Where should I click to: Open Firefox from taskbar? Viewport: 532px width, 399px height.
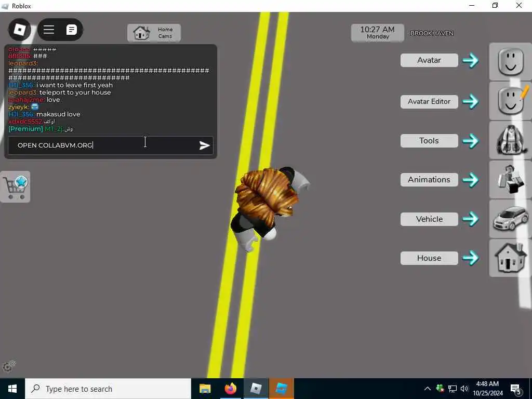click(230, 389)
